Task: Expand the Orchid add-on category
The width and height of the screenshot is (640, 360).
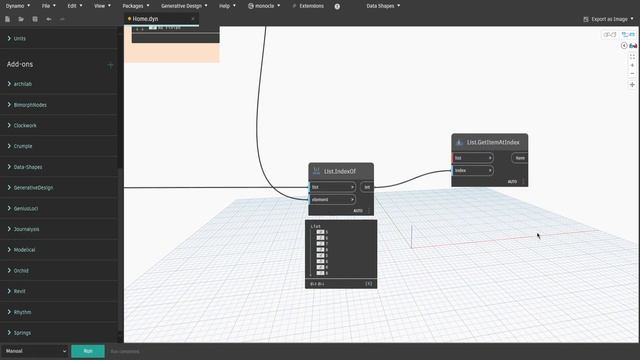Action: (59, 271)
